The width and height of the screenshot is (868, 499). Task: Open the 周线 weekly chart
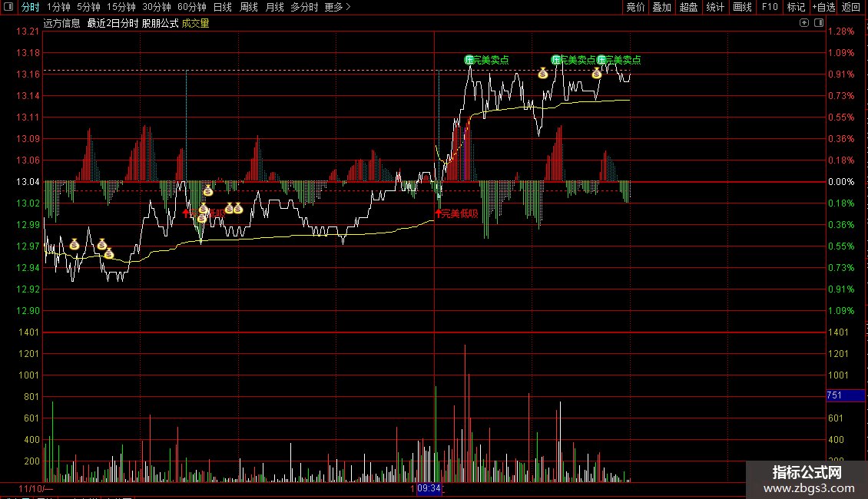(x=249, y=7)
